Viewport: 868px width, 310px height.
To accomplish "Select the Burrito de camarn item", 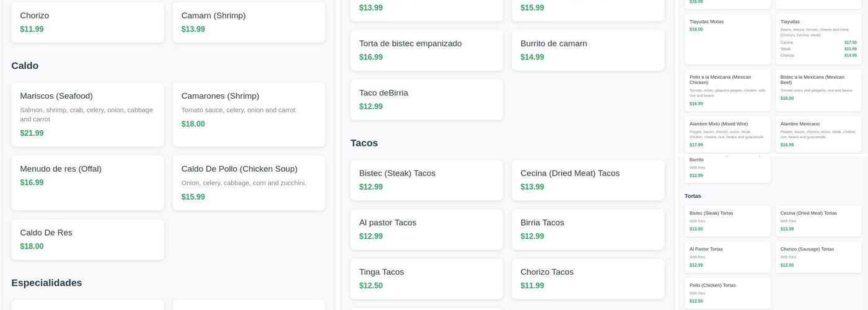I will [x=588, y=50].
